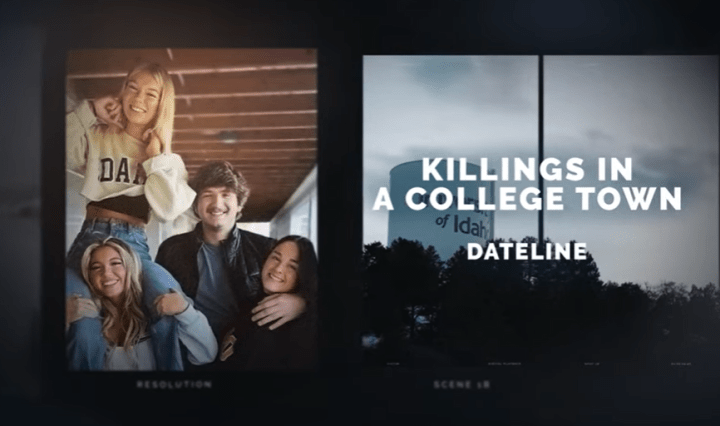Click the tiny "DIGITAL PLAYBACK" label
This screenshot has height=426, width=720.
(504, 364)
